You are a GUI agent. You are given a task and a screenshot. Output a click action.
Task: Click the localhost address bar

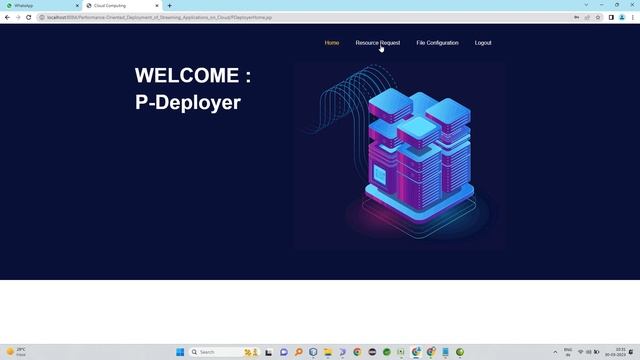tap(302, 18)
